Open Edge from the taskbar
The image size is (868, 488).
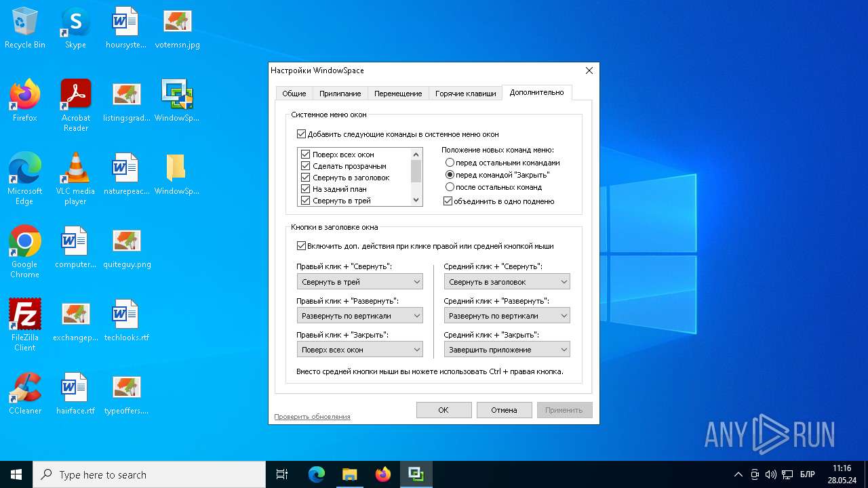(316, 474)
